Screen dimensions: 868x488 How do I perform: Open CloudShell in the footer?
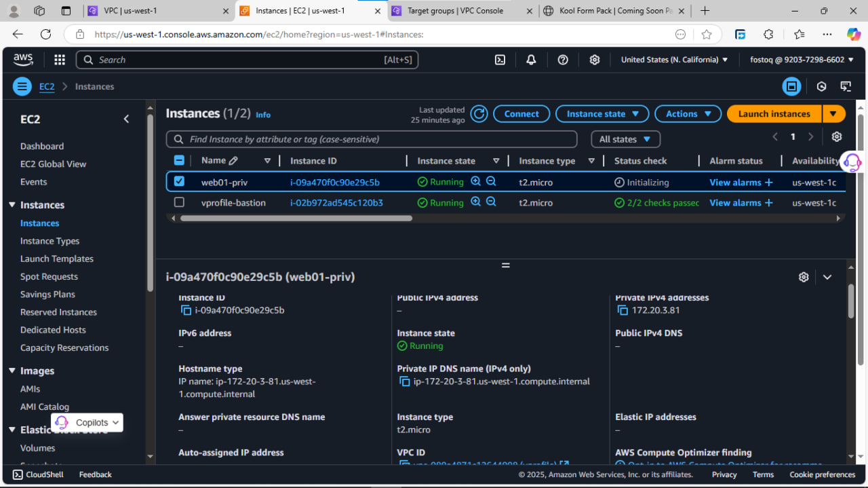pyautogui.click(x=38, y=474)
